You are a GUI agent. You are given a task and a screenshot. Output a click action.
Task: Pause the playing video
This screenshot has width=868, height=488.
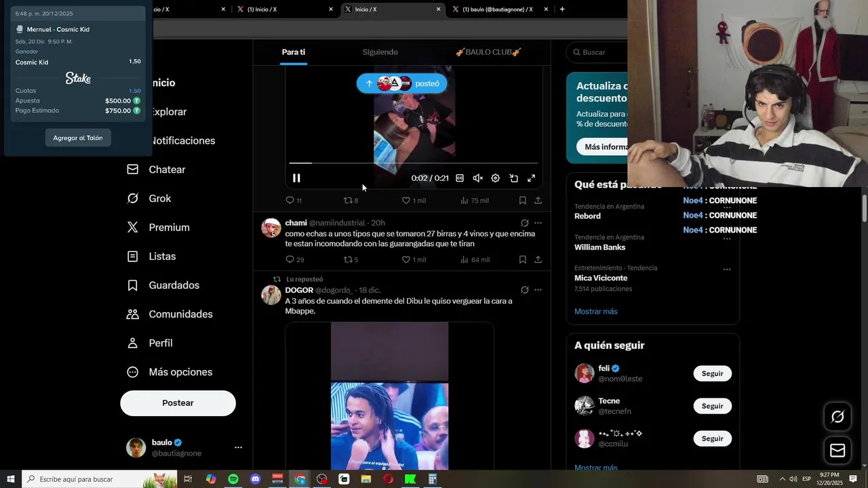[296, 178]
